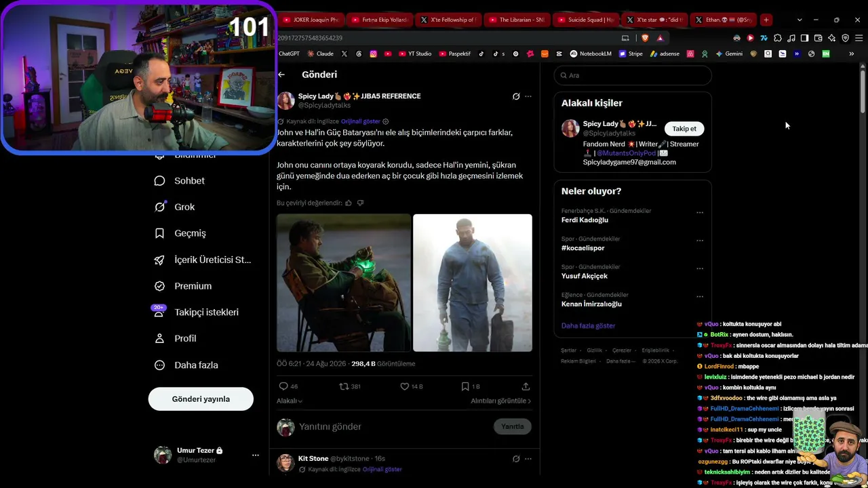Open the Kenan İmirzalıoğlu trending topic
This screenshot has width=868, height=488.
(x=591, y=304)
